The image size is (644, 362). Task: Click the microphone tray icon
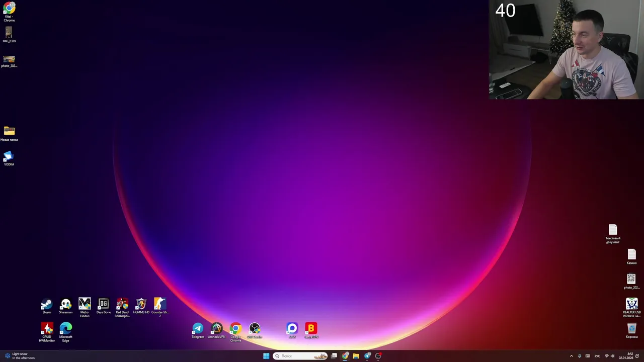click(x=579, y=356)
